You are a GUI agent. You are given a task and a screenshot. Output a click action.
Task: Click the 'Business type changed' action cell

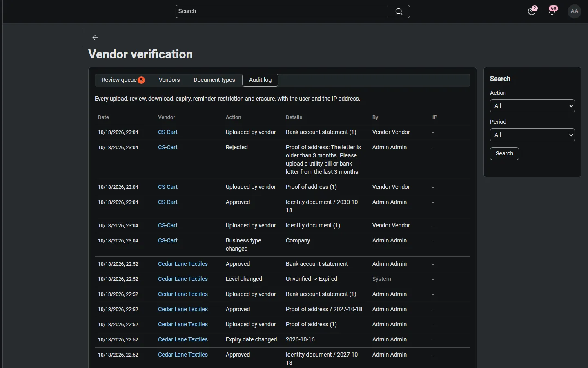click(243, 245)
